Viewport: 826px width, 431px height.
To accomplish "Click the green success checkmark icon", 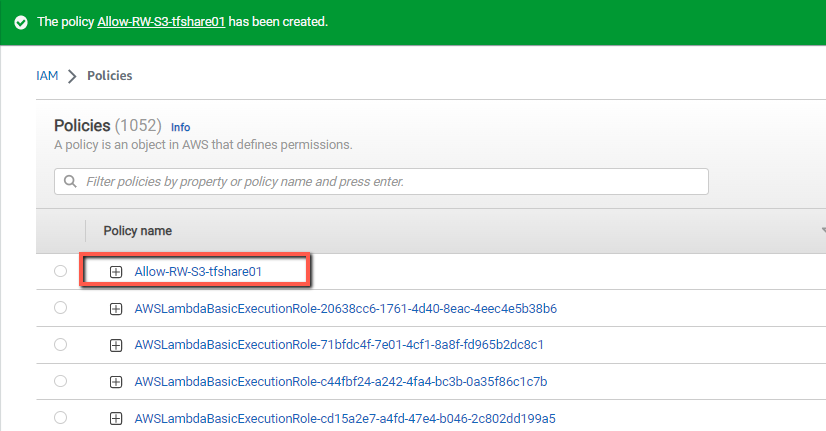I will coord(21,23).
